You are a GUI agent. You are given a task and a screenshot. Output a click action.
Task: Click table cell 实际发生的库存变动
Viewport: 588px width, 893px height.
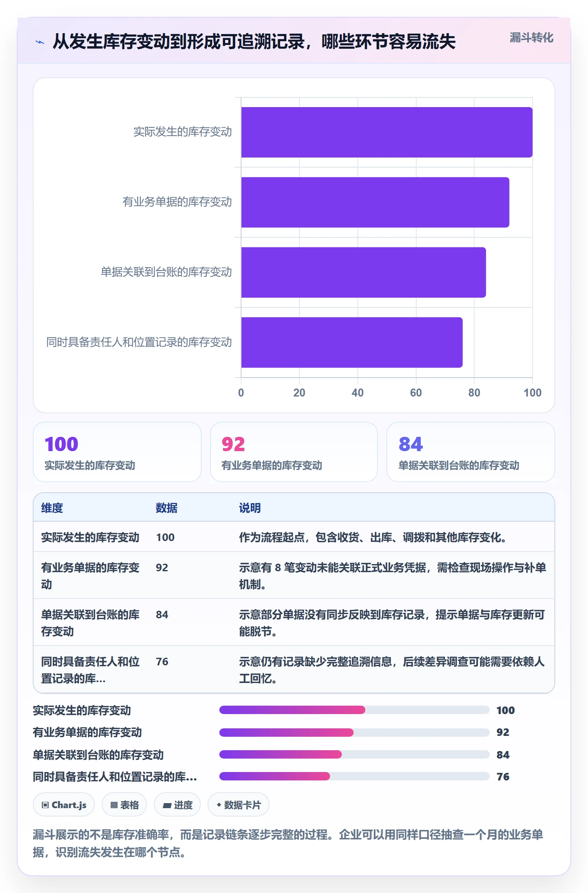pyautogui.click(x=90, y=537)
